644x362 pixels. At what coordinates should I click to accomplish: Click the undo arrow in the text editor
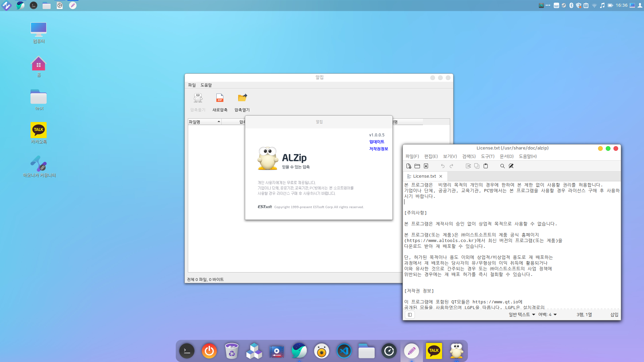443,166
